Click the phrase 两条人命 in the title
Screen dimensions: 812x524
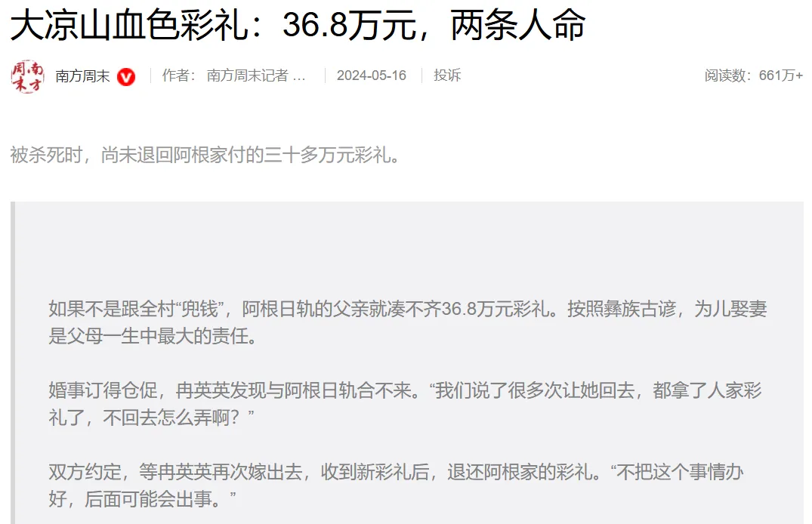coord(518,26)
